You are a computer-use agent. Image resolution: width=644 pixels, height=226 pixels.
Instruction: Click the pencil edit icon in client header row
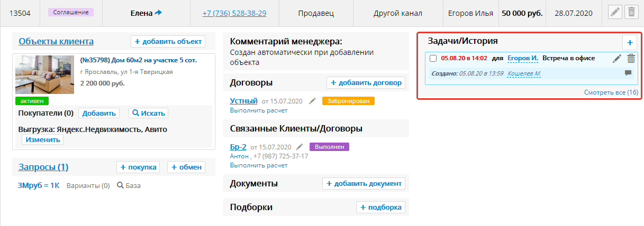[x=615, y=13]
